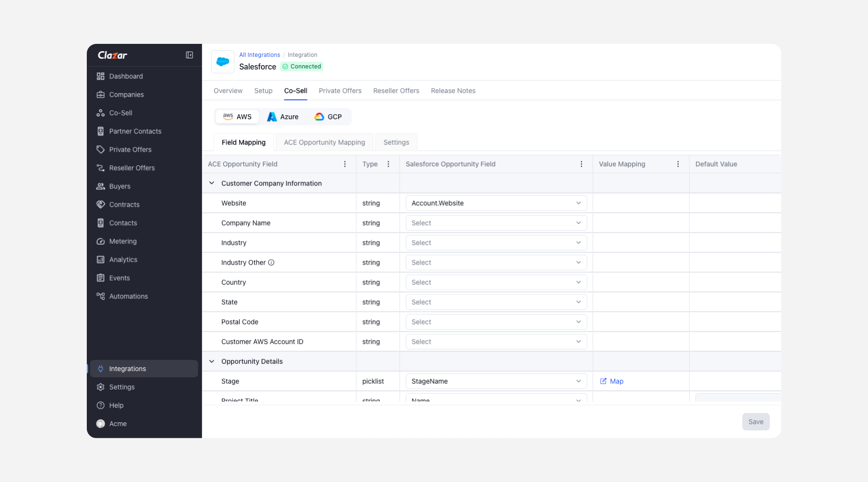
Task: Select the GCP cloud provider
Action: click(x=328, y=117)
